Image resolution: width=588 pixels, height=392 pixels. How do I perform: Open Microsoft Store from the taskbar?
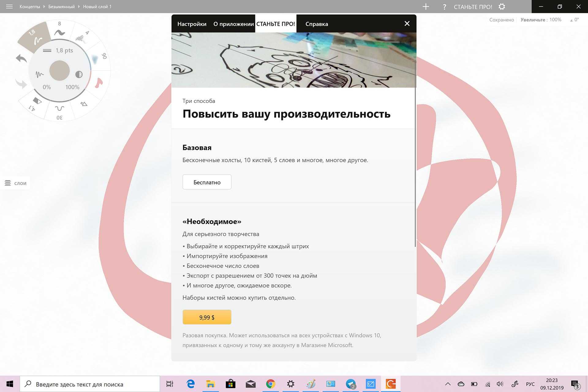tap(230, 384)
